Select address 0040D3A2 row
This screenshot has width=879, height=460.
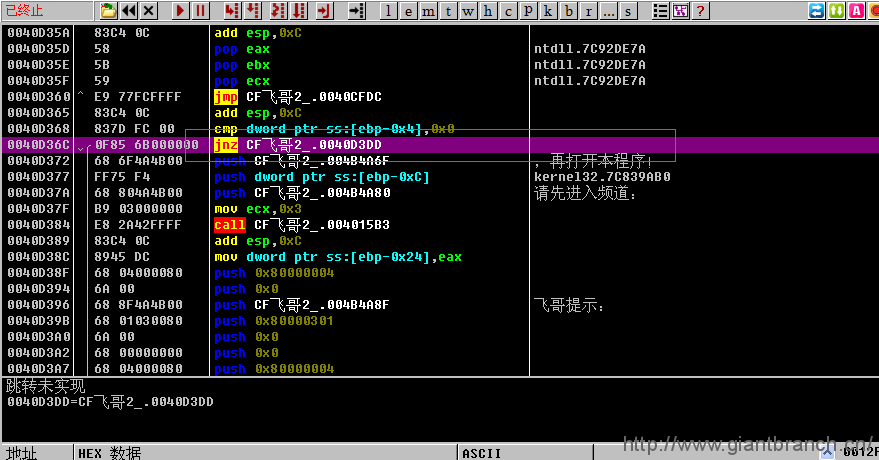pyautogui.click(x=440, y=352)
